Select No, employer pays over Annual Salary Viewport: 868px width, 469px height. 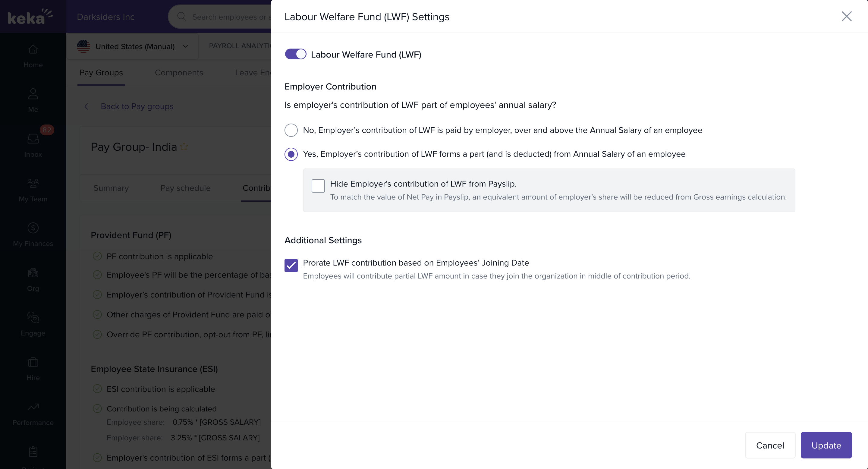(291, 130)
